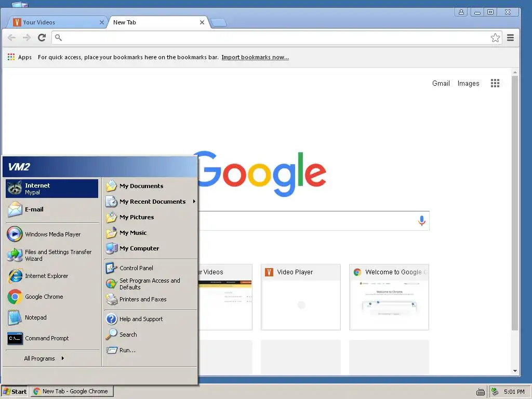Close the New Tab tab
Image resolution: width=532 pixels, height=399 pixels.
click(202, 22)
